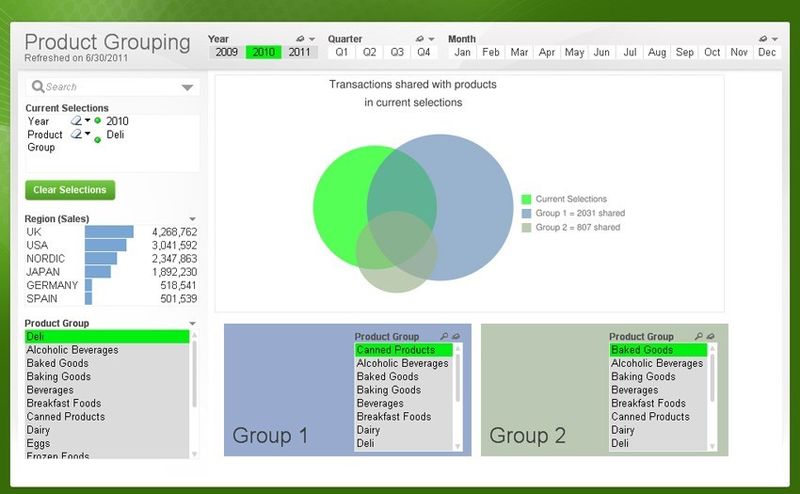Select quarter Q1

coord(341,52)
